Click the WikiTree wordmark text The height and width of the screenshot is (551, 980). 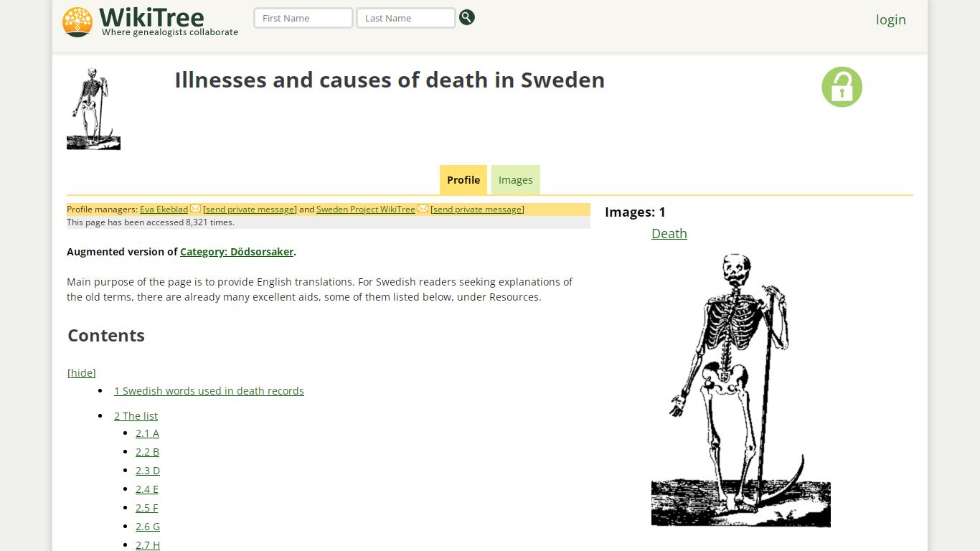tap(151, 17)
